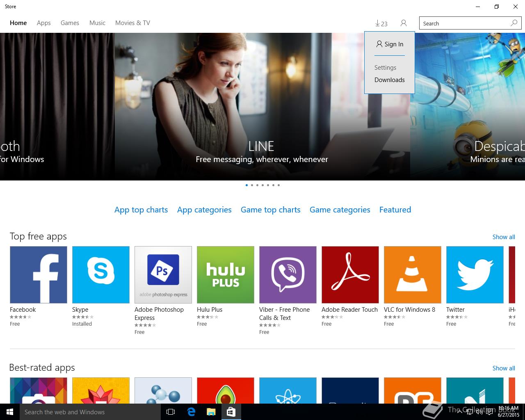525x420 pixels.
Task: Switch to the Games tab
Action: coord(70,23)
